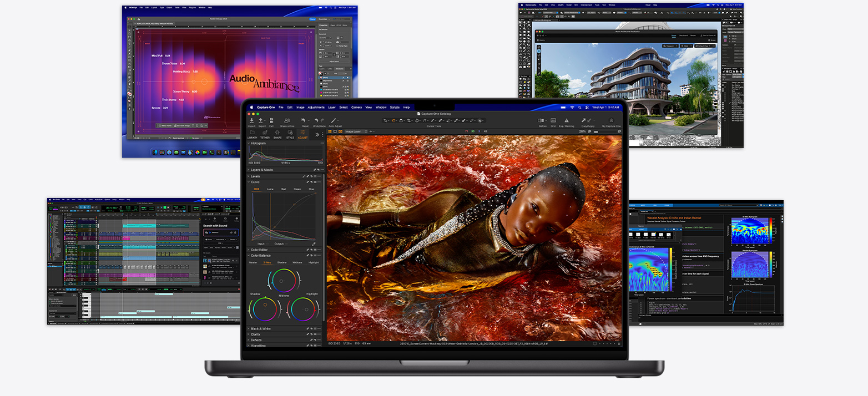Toggle the Before view in Capture One
This screenshot has height=396, width=868.
pos(541,120)
